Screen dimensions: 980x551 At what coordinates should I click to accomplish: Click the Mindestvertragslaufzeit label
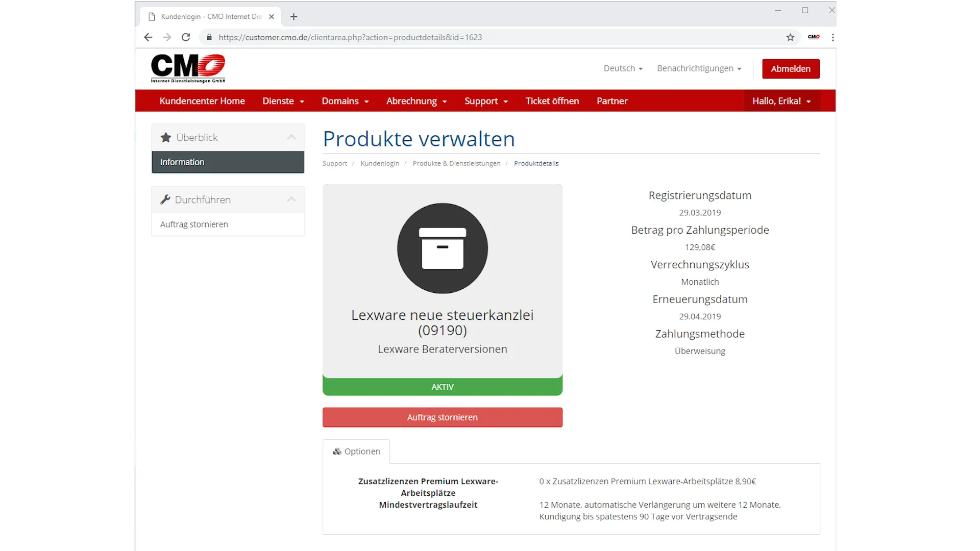coord(428,505)
